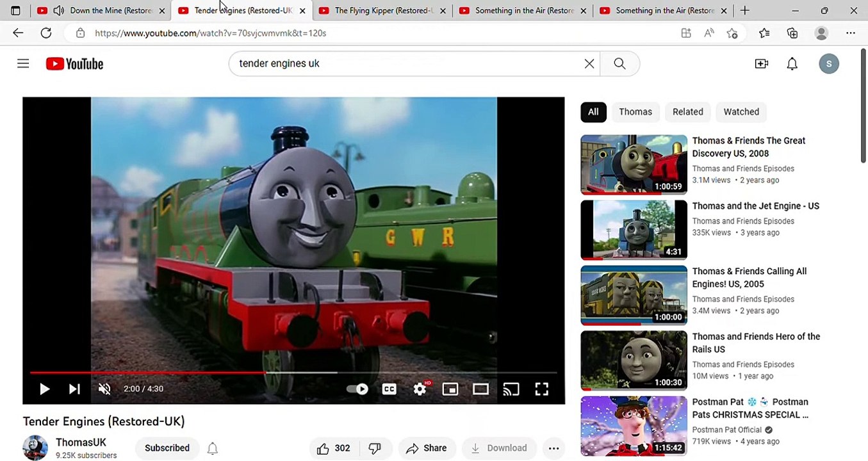Like the video (302)
The height and width of the screenshot is (461, 868).
[334, 448]
